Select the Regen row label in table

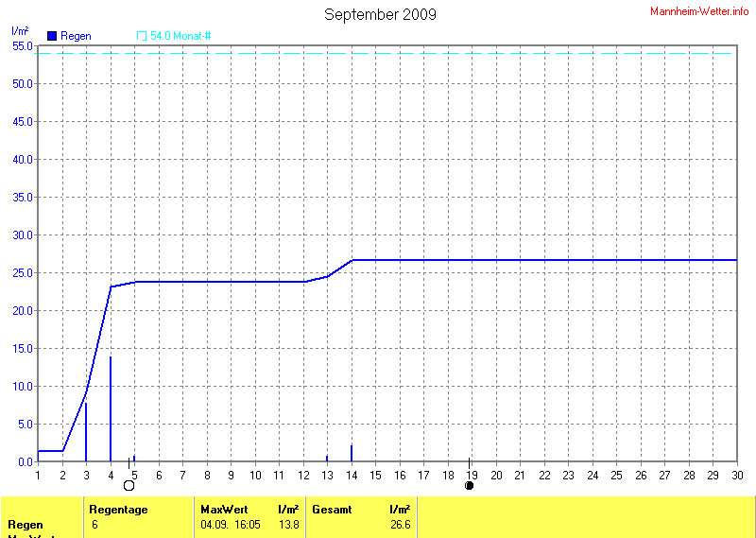coord(25,524)
